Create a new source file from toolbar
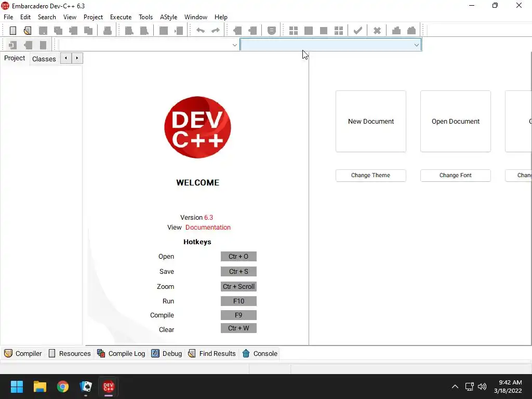Viewport: 532px width, 399px height. click(x=13, y=31)
